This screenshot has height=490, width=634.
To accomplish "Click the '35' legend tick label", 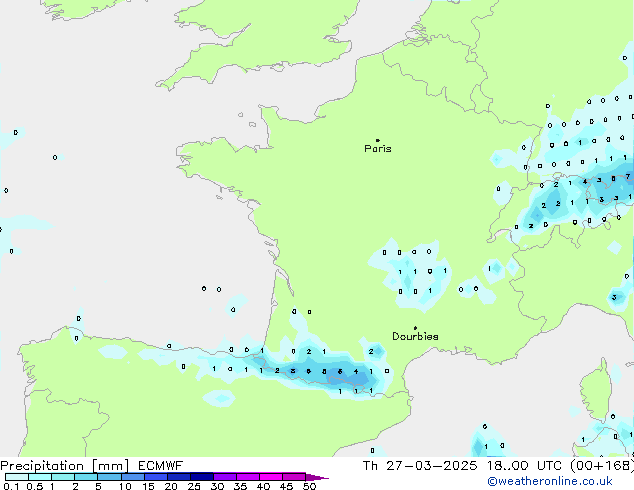I will tap(240, 486).
